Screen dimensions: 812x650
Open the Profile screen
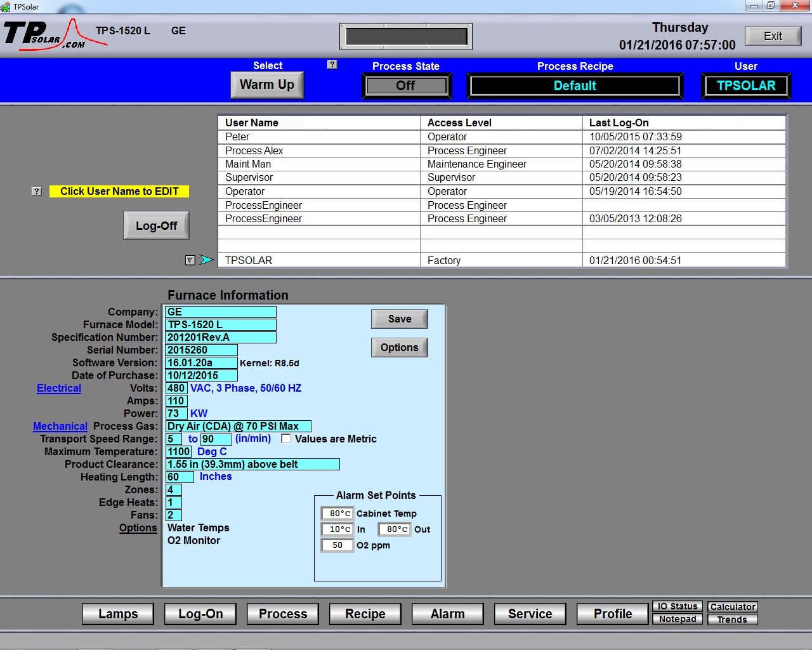click(613, 614)
